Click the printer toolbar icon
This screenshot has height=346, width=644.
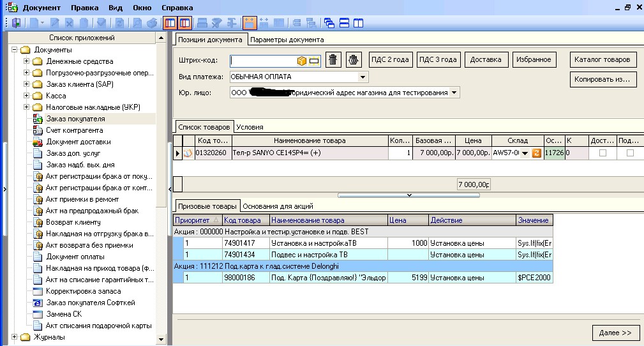(152, 23)
